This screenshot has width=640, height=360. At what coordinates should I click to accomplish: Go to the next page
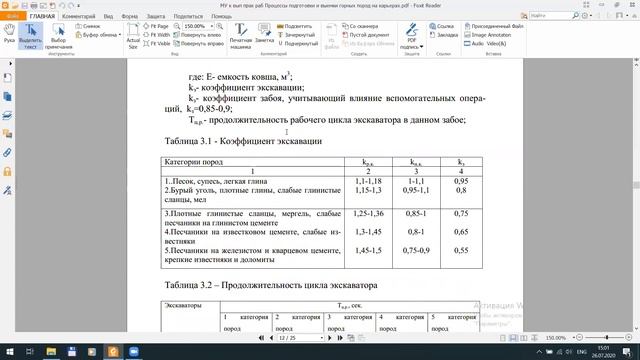point(330,338)
